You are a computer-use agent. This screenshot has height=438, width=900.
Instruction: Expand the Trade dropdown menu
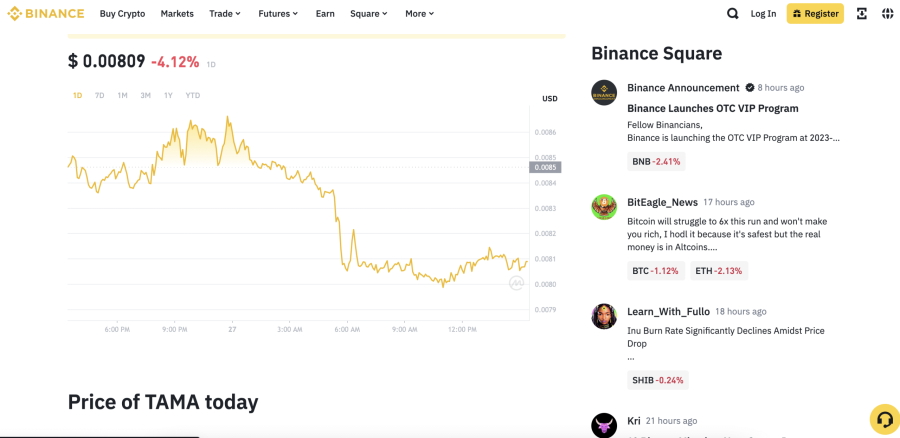pyautogui.click(x=225, y=14)
